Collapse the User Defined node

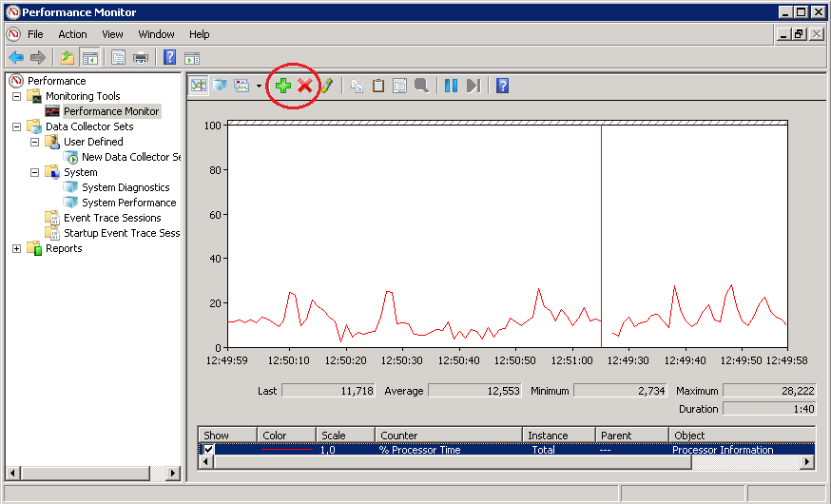tap(35, 142)
